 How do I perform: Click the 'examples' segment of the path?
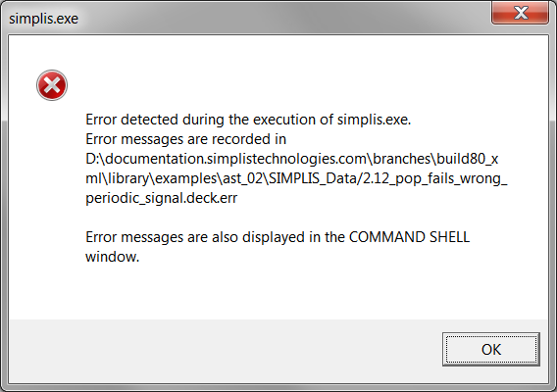click(185, 178)
